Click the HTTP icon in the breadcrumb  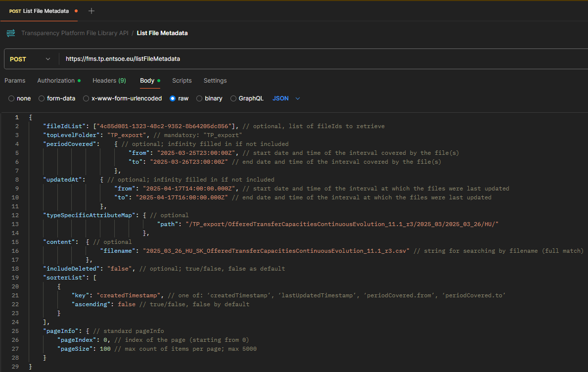pyautogui.click(x=11, y=33)
